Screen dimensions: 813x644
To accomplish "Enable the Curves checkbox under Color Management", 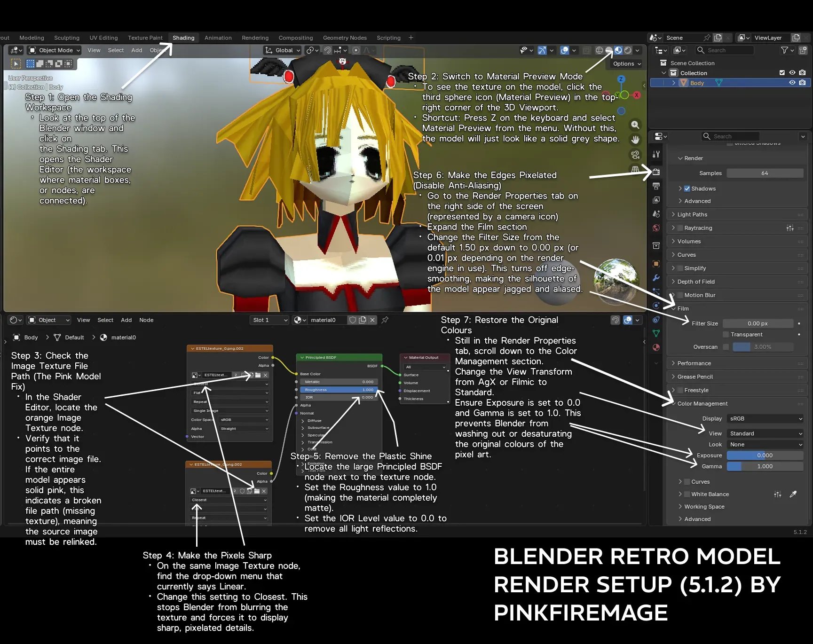I will 687,482.
